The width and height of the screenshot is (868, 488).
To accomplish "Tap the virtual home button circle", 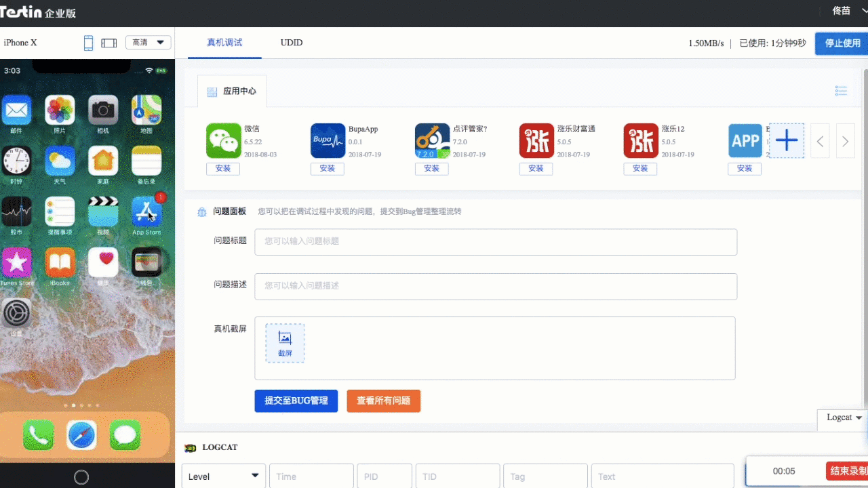I will (x=81, y=477).
